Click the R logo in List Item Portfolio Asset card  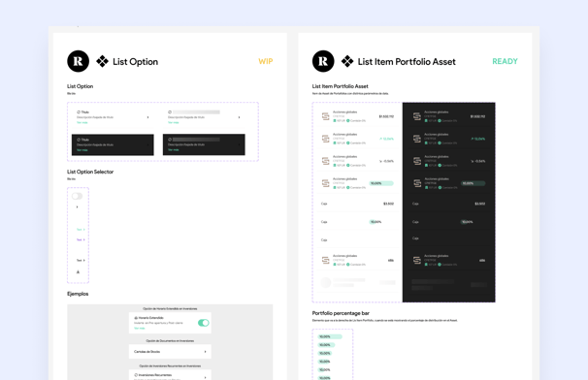coord(323,61)
